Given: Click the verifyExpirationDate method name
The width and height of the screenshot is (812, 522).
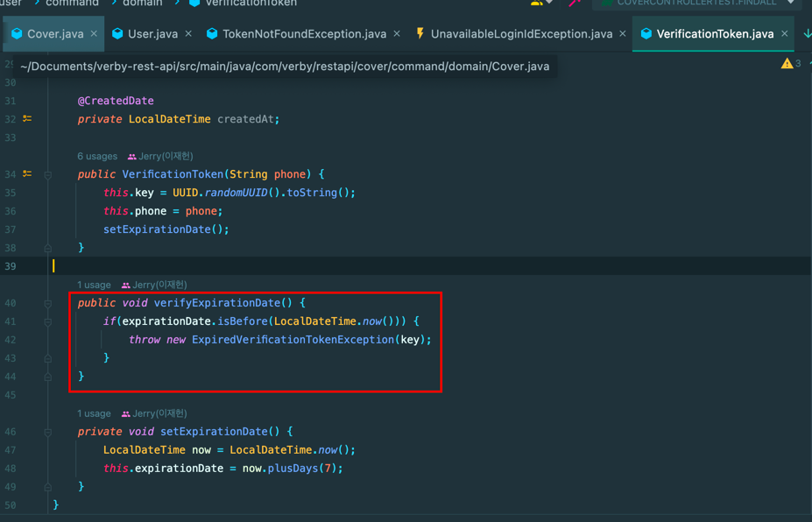Looking at the screenshot, I should pyautogui.click(x=216, y=303).
